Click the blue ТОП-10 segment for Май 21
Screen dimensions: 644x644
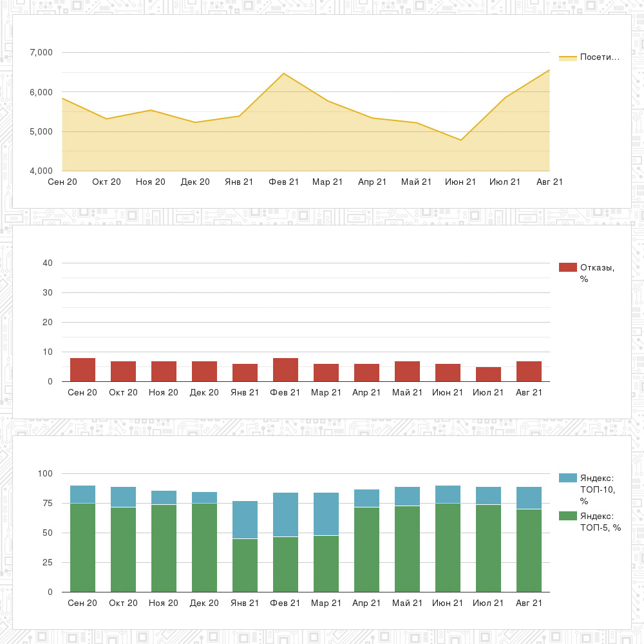407,496
